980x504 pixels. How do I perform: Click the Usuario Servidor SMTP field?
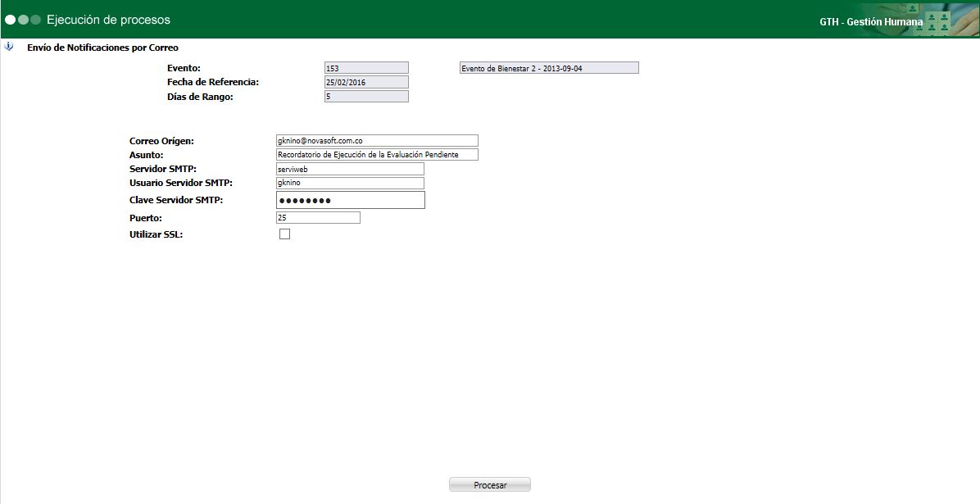pos(350,184)
